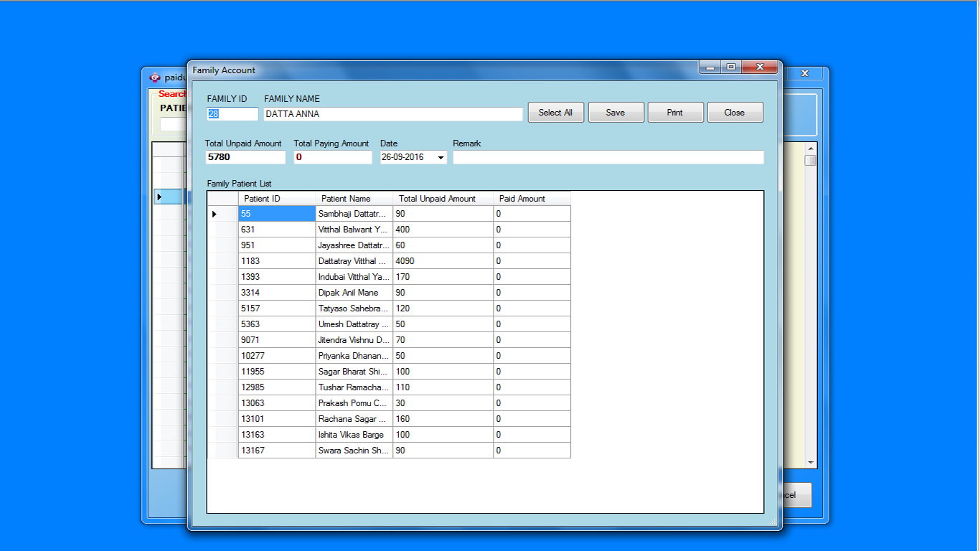
Task: Select Patient ID 13063 cell
Action: tap(277, 403)
